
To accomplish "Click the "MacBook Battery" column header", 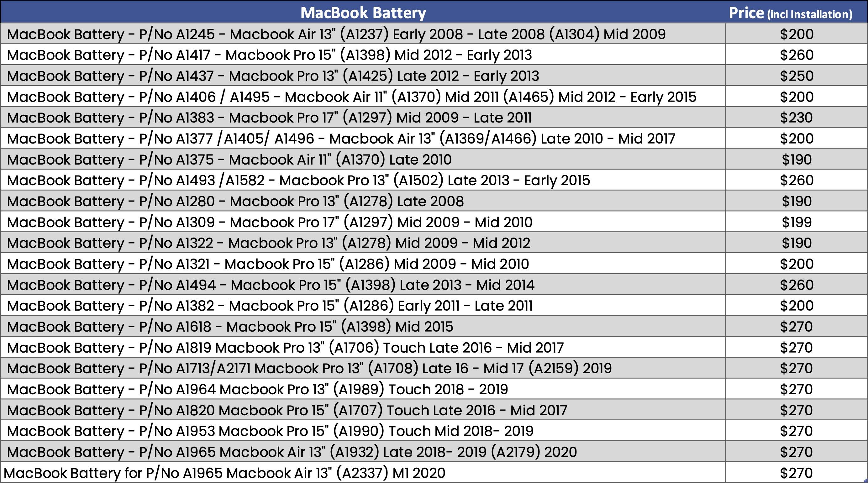I will (x=363, y=13).
